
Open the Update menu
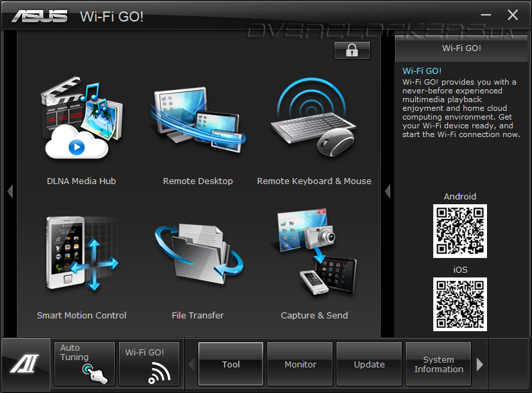tap(369, 364)
